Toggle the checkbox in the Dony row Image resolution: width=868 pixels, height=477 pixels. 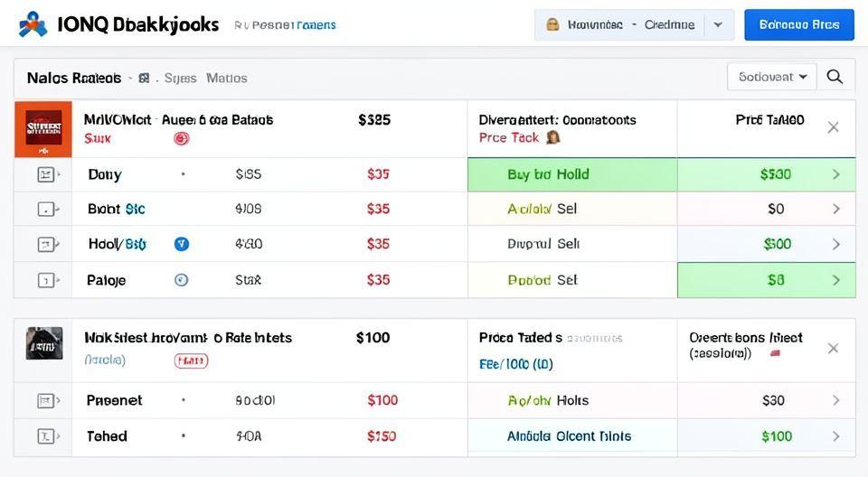pyautogui.click(x=46, y=174)
